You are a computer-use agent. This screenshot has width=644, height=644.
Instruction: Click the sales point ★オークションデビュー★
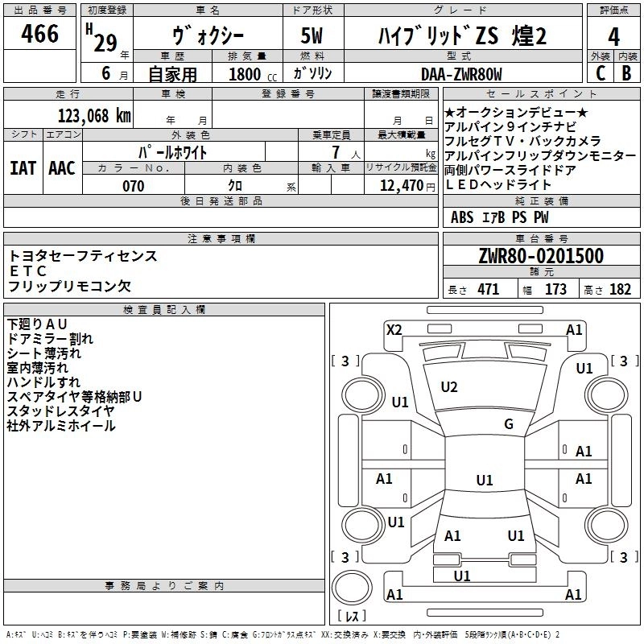click(516, 112)
